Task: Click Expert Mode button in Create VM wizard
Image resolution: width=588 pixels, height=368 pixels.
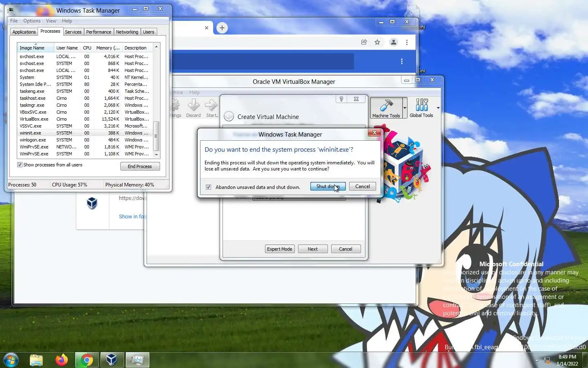Action: [280, 249]
